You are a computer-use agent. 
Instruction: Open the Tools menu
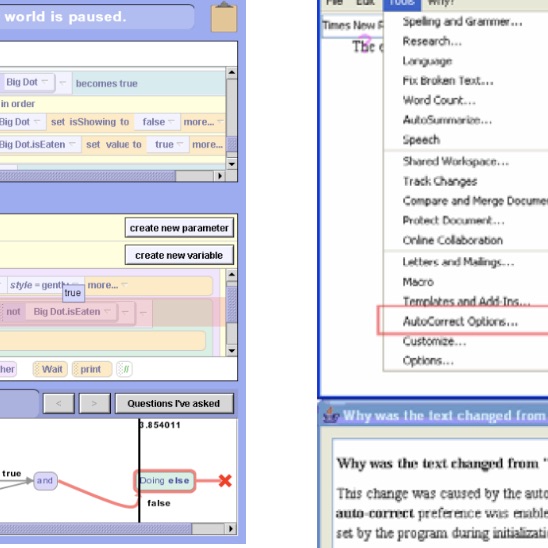[x=402, y=3]
